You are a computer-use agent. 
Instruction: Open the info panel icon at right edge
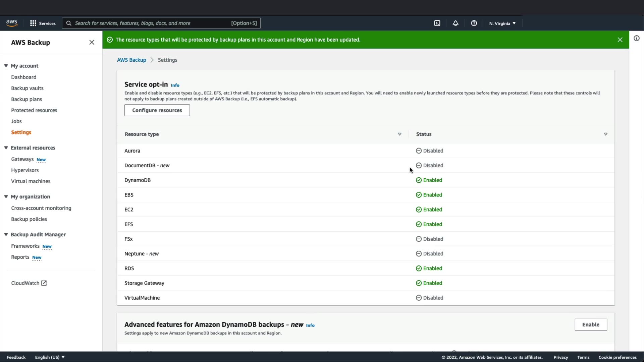636,38
